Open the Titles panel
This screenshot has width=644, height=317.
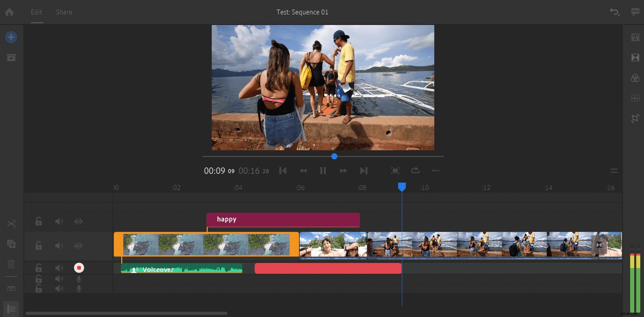coord(636,37)
